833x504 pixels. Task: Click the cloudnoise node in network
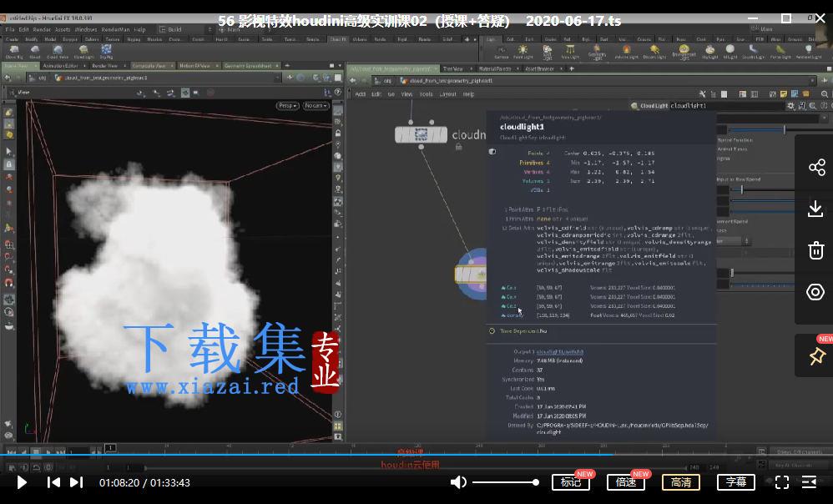pyautogui.click(x=421, y=135)
